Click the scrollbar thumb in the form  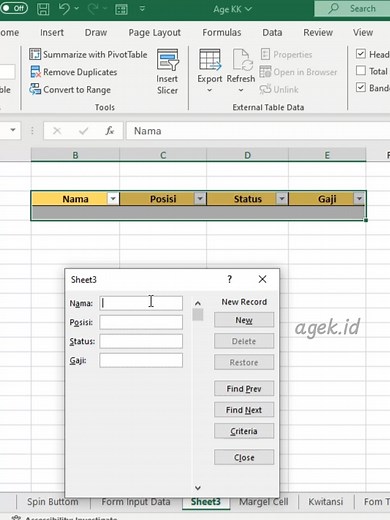click(x=198, y=315)
